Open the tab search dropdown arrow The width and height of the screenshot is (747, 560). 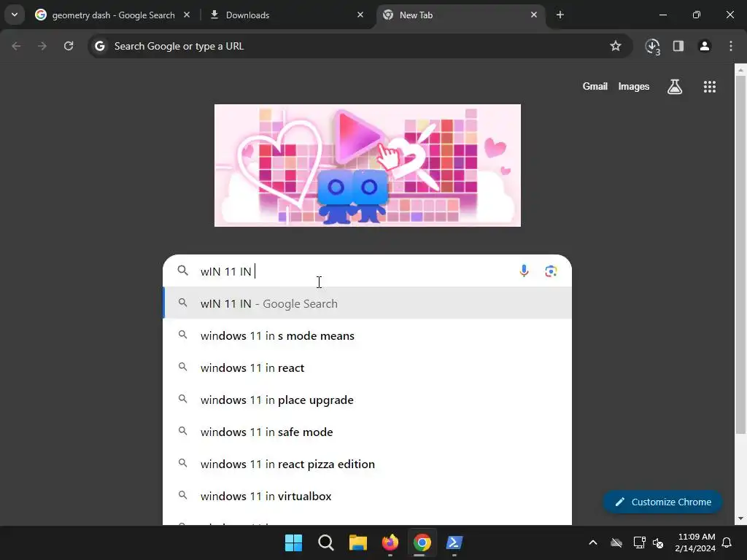15,15
